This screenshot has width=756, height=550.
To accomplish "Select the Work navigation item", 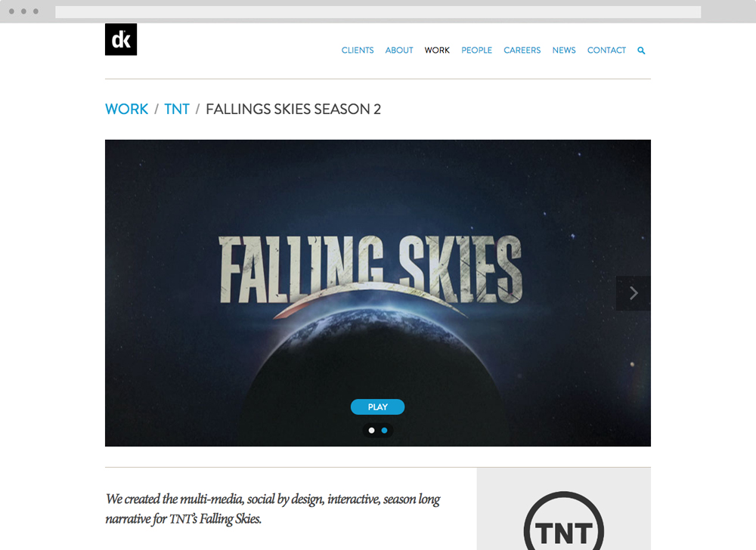I will (x=437, y=50).
